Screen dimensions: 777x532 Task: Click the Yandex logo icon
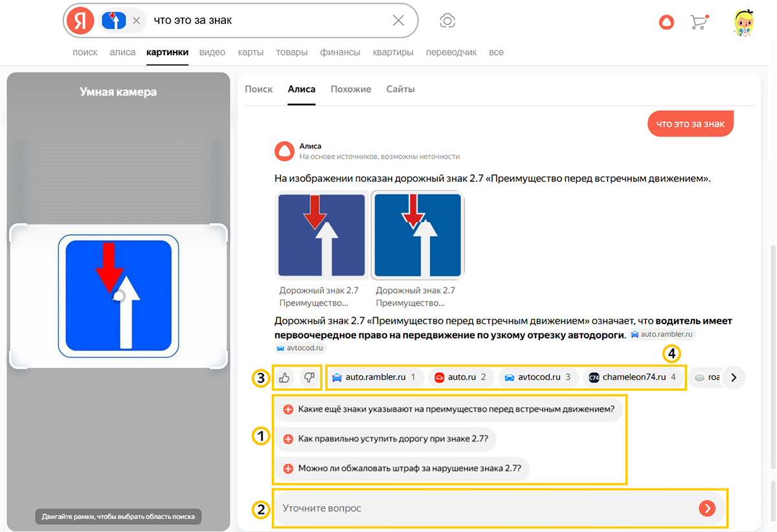click(80, 21)
